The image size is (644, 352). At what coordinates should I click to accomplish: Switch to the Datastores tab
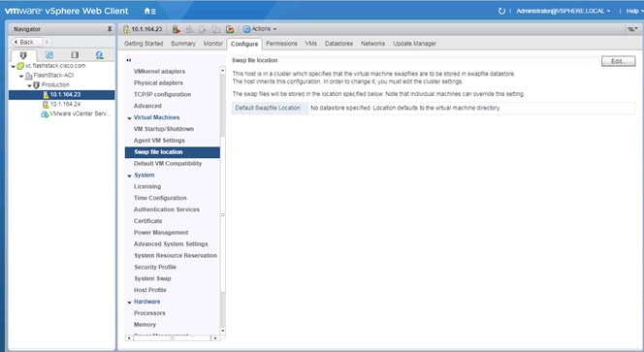(338, 44)
